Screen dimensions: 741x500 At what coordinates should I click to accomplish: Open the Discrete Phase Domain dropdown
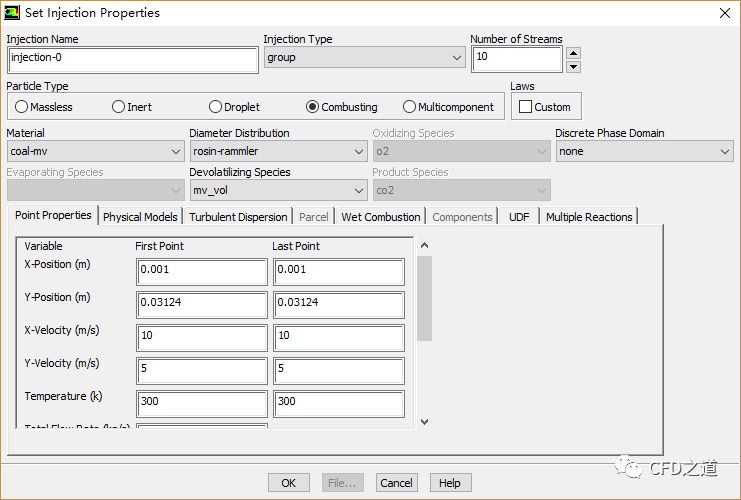click(x=644, y=152)
